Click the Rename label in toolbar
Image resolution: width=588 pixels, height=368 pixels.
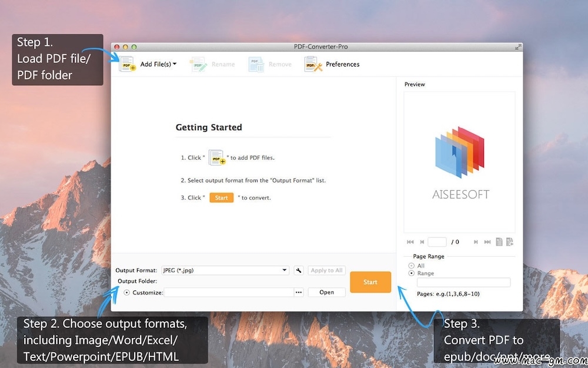point(223,64)
